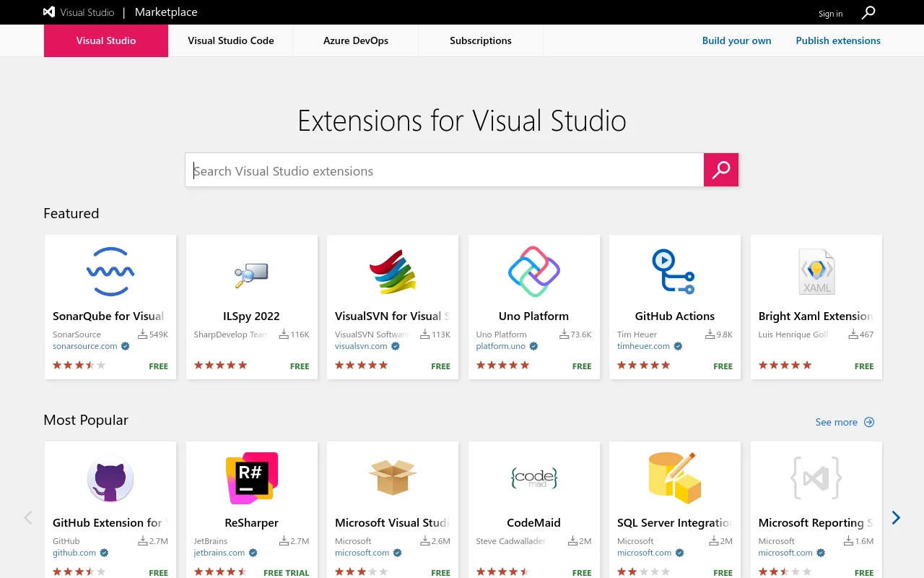This screenshot has height=578, width=924.
Task: Click the Sign in link
Action: click(830, 14)
